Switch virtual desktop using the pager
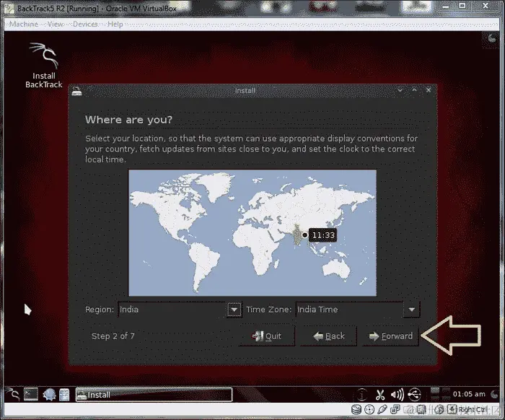The height and width of the screenshot is (420, 505). pos(440,394)
